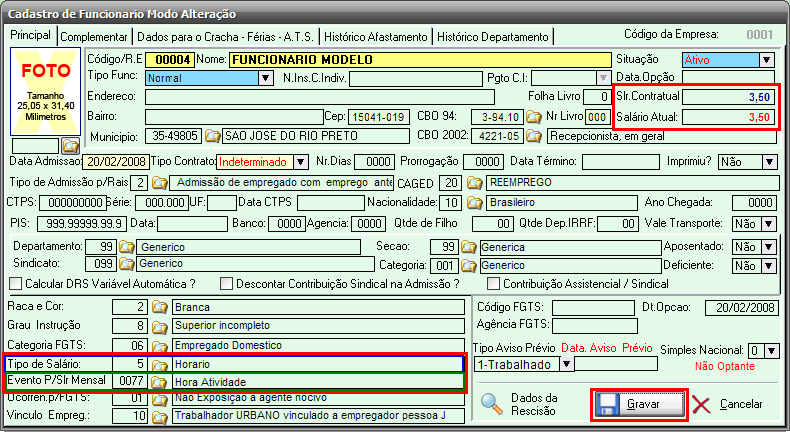The height and width of the screenshot is (432, 790).
Task: Open the Histórico Afastamento tab
Action: [375, 37]
